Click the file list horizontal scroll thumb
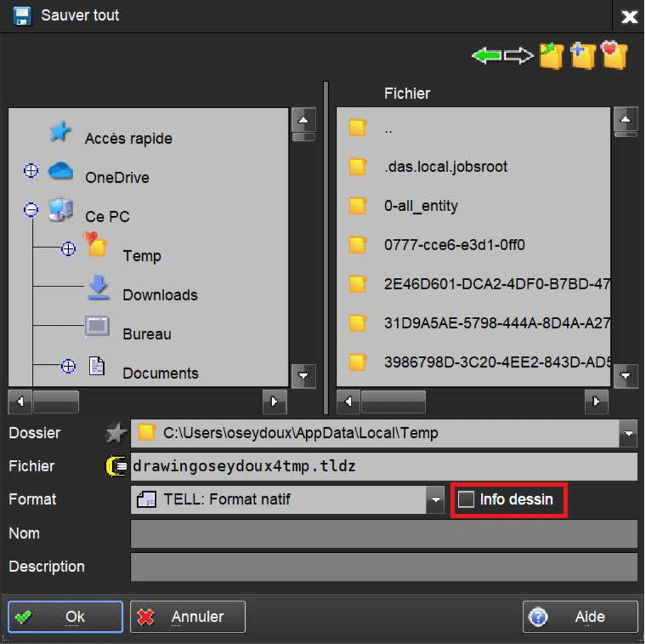 394,401
